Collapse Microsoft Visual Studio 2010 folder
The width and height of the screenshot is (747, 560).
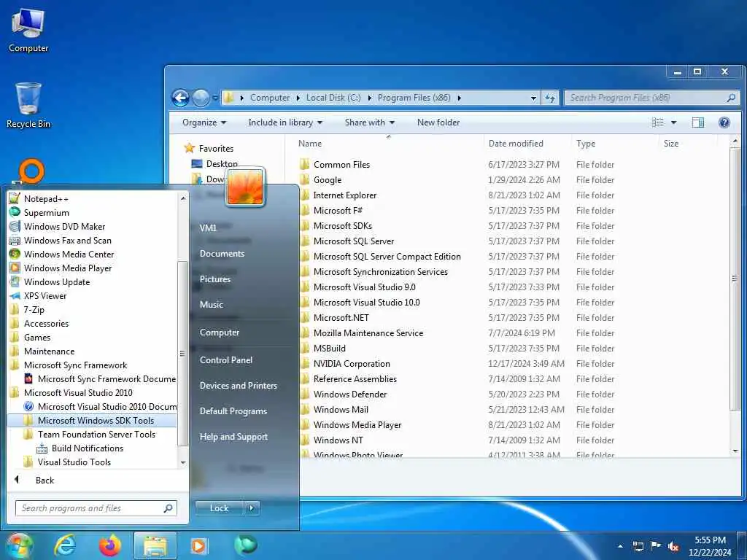(78, 393)
